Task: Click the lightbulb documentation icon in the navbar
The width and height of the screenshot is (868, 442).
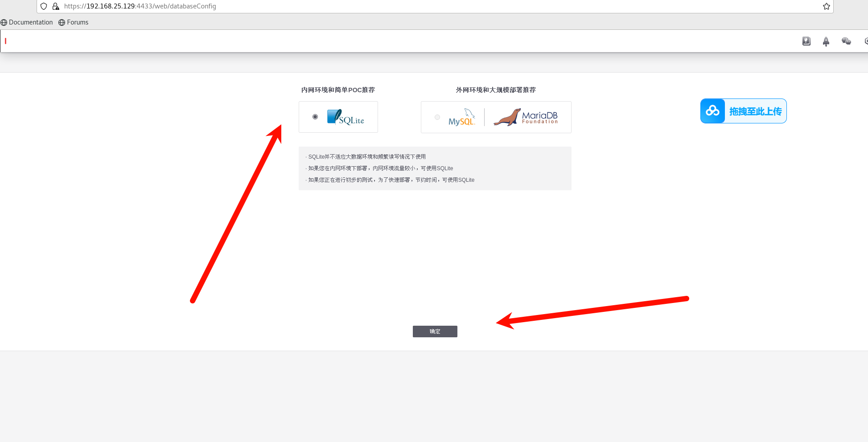Action: 806,41
